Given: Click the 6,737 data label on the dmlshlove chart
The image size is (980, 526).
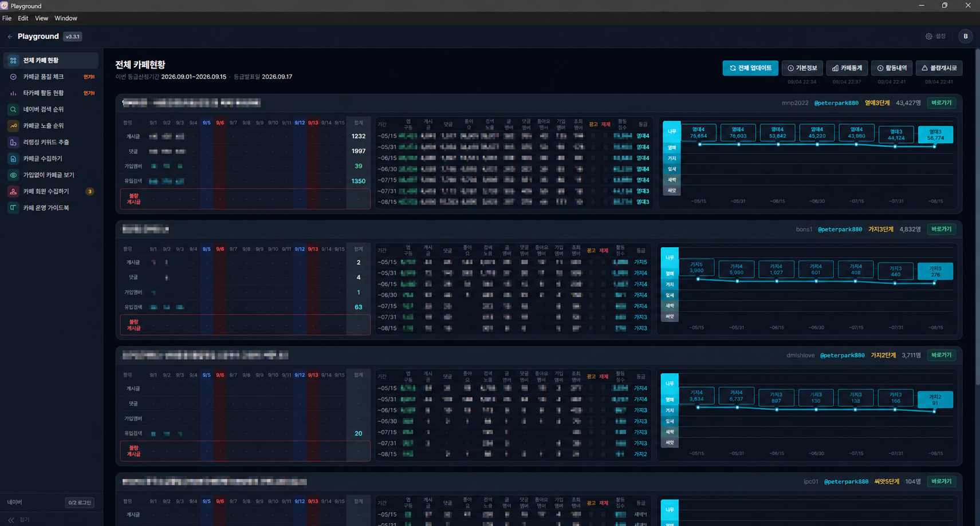Looking at the screenshot, I should point(737,396).
